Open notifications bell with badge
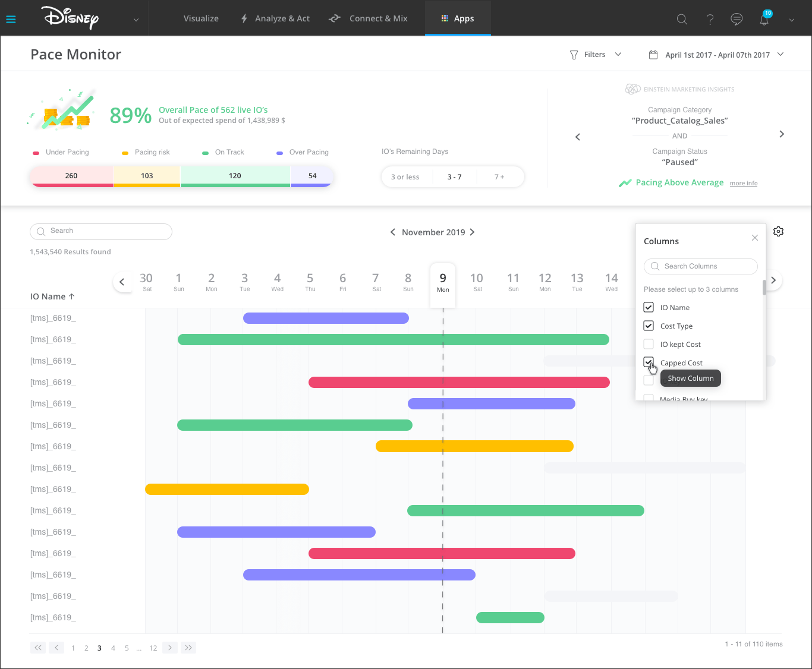The width and height of the screenshot is (812, 669). click(x=764, y=19)
